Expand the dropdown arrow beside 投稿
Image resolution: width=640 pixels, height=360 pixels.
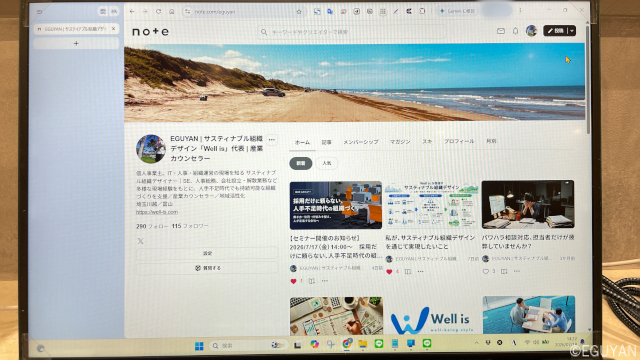(572, 31)
